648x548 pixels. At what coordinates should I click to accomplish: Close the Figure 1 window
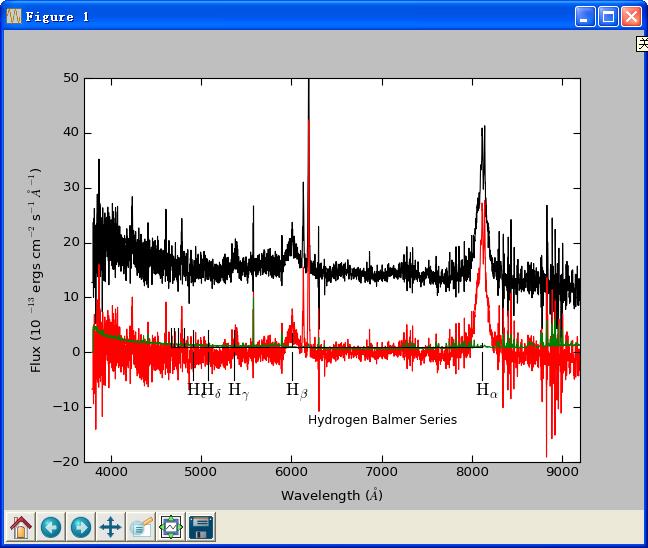631,17
